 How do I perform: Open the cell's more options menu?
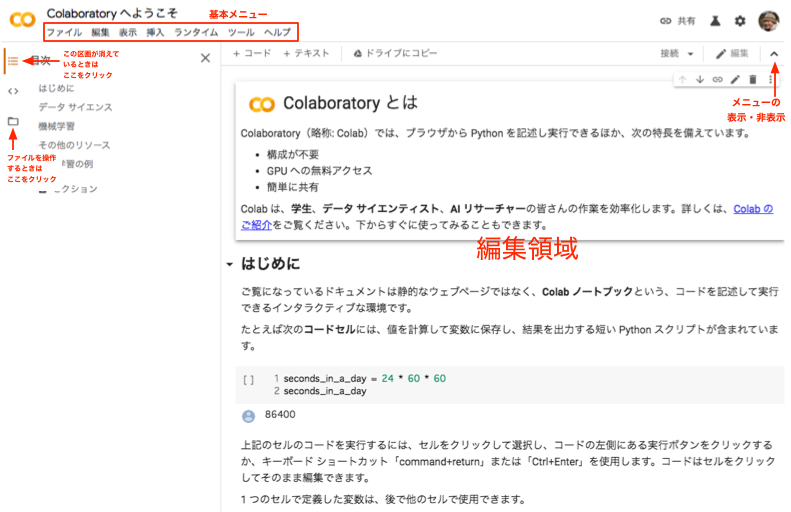click(769, 79)
